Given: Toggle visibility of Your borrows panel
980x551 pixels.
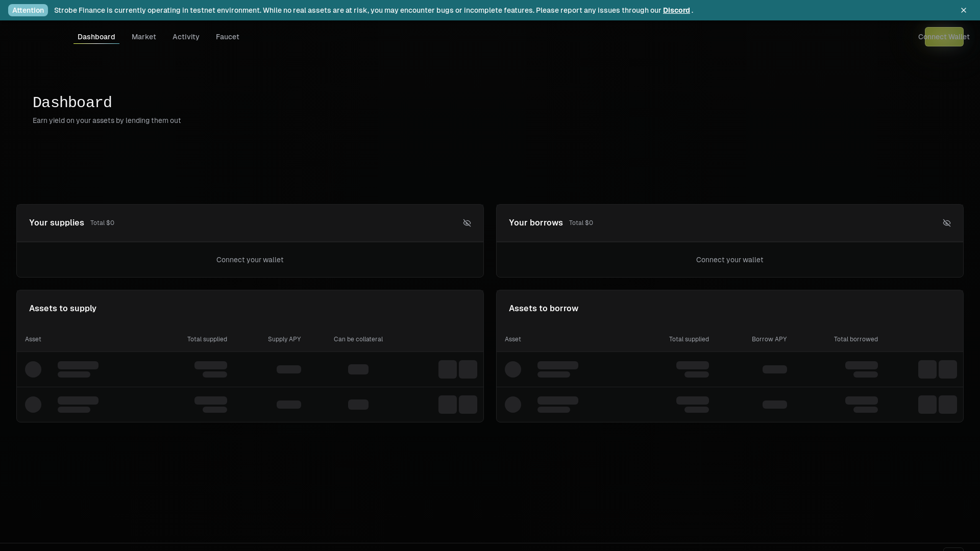Looking at the screenshot, I should pyautogui.click(x=947, y=223).
